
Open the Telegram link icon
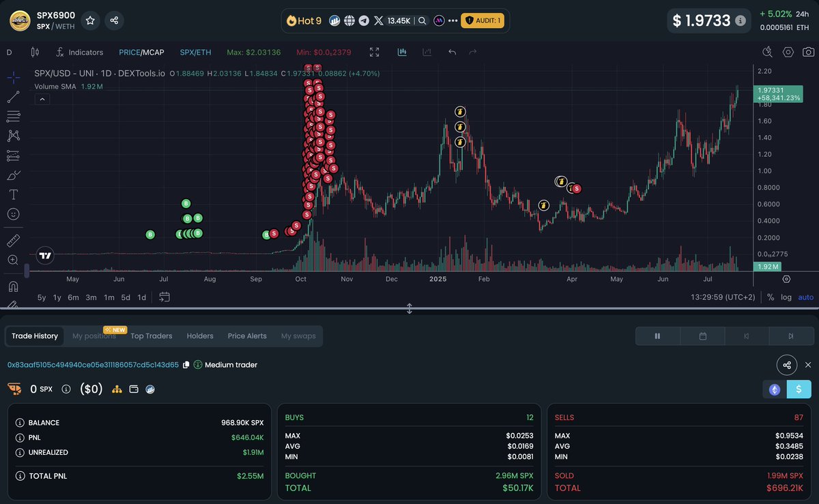[x=364, y=20]
